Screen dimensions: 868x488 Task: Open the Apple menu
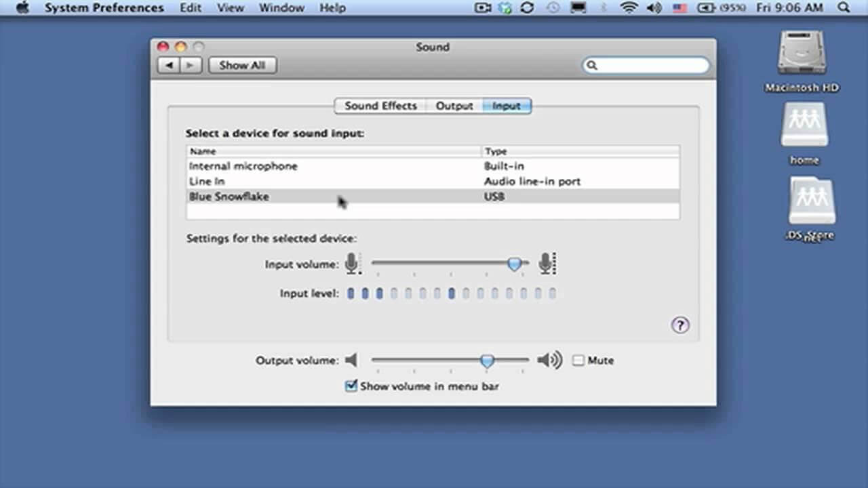pos(22,8)
